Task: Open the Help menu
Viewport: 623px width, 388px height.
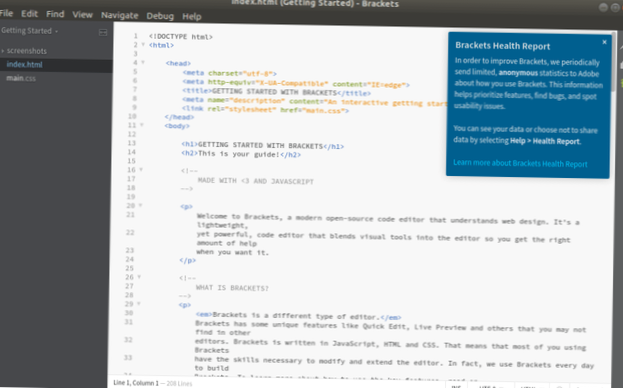Action: pyautogui.click(x=192, y=16)
